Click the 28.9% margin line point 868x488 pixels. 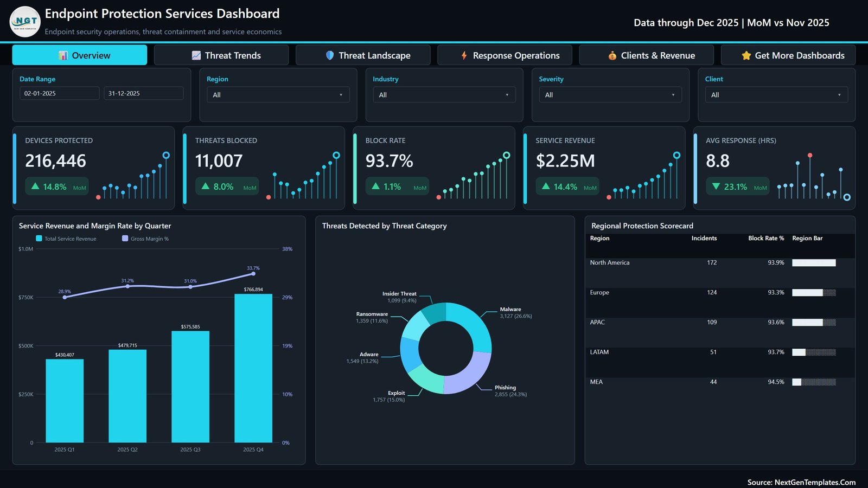[x=65, y=297]
